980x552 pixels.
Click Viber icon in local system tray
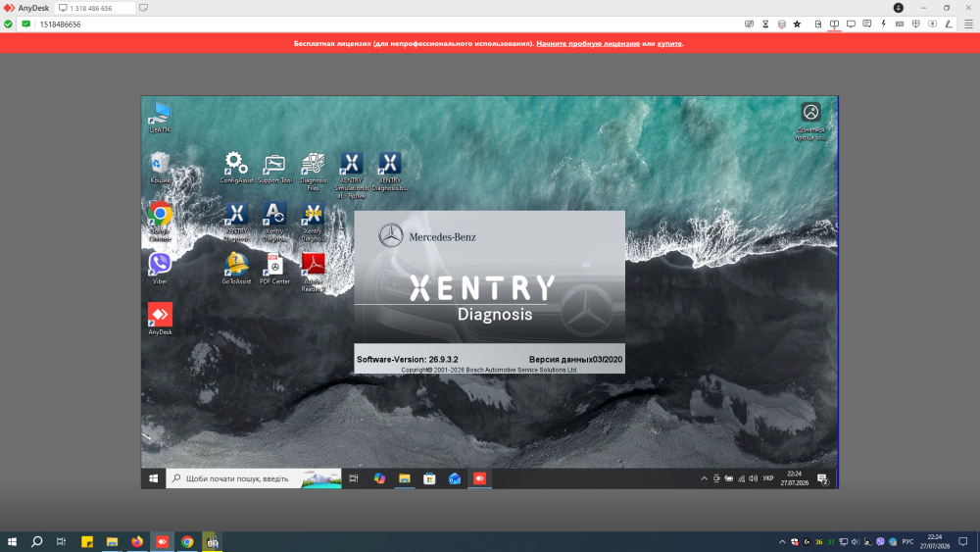tap(880, 542)
